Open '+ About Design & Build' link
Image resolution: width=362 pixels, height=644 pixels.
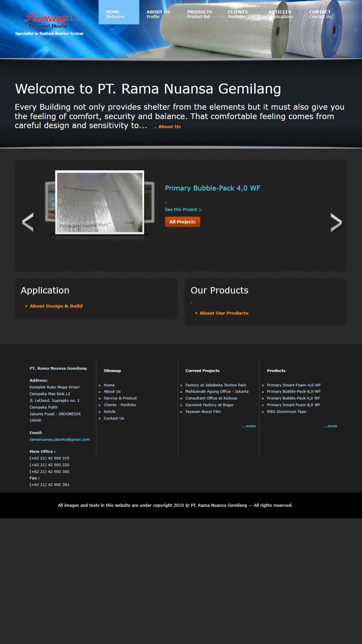(54, 306)
